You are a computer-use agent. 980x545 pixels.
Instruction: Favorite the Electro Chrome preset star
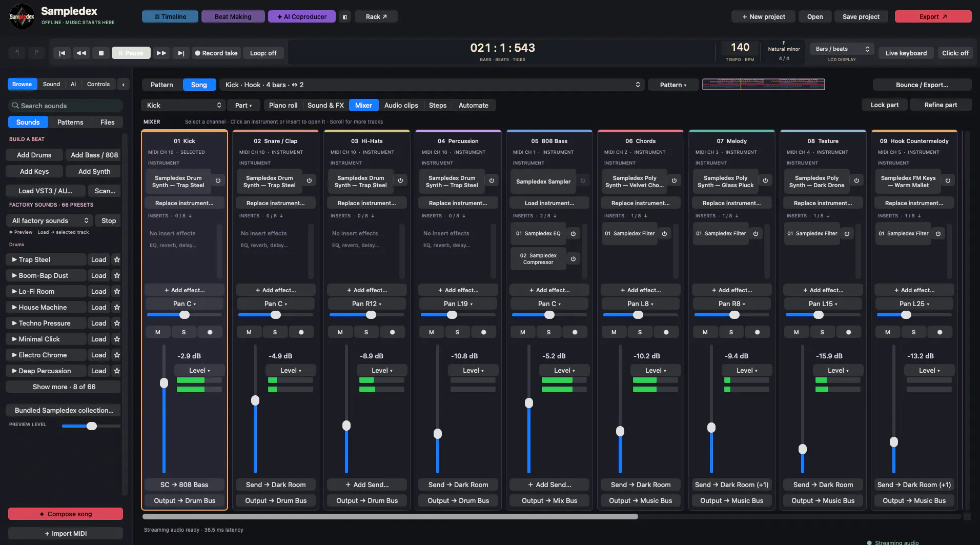point(117,355)
